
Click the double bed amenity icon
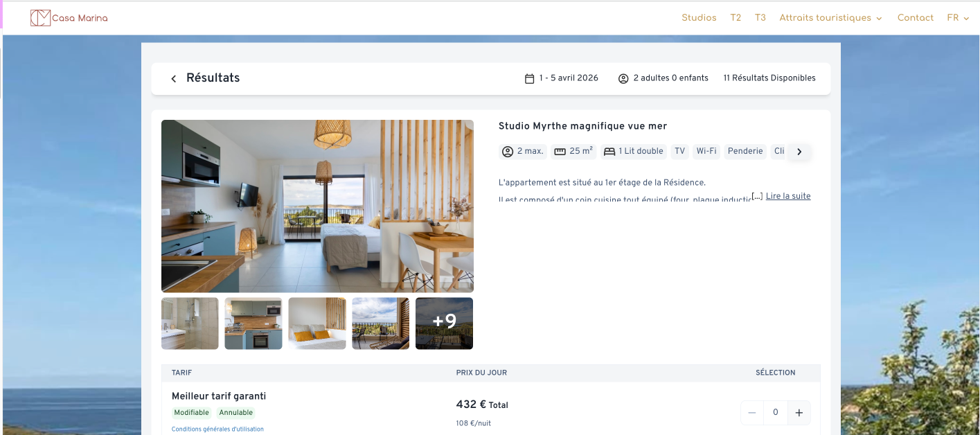tap(609, 152)
